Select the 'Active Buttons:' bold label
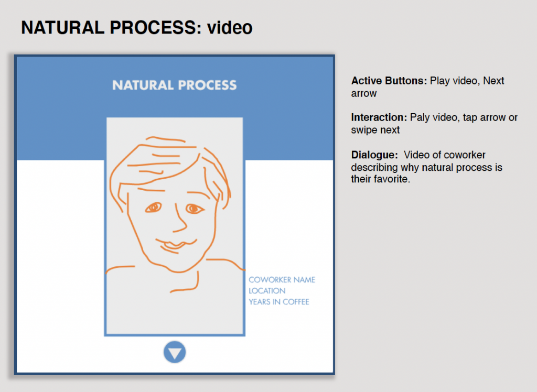The image size is (537, 392). pyautogui.click(x=389, y=81)
